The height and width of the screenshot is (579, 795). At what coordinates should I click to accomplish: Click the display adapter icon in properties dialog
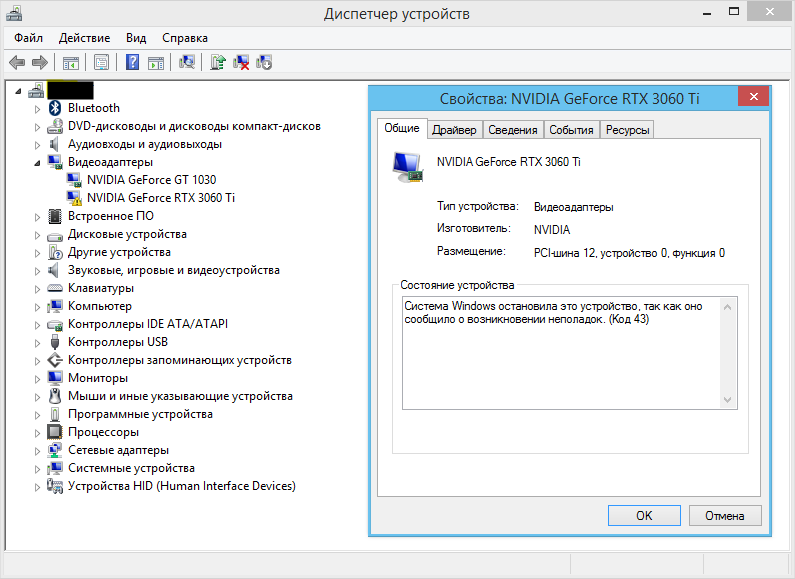(408, 167)
